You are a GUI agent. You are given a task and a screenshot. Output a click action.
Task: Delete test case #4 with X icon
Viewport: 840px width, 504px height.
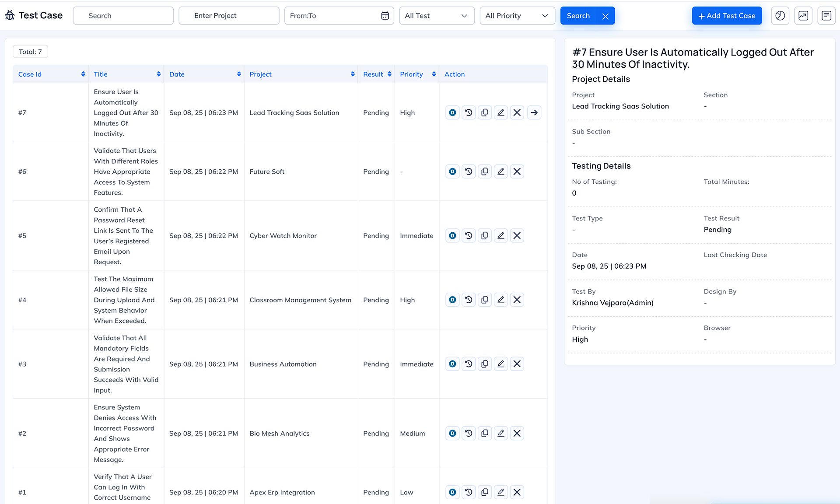[x=517, y=300]
